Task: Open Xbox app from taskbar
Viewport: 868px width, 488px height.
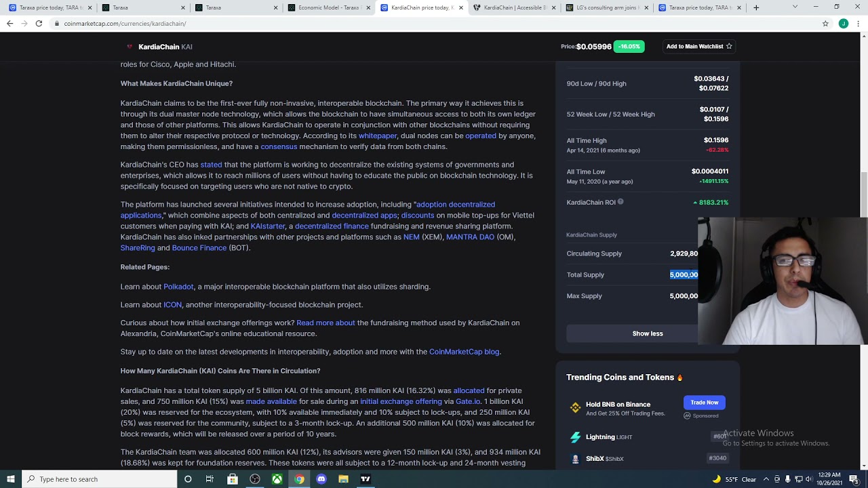Action: point(277,479)
